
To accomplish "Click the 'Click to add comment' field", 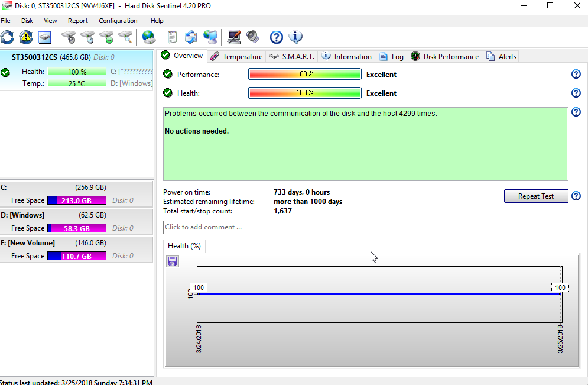I will point(366,228).
